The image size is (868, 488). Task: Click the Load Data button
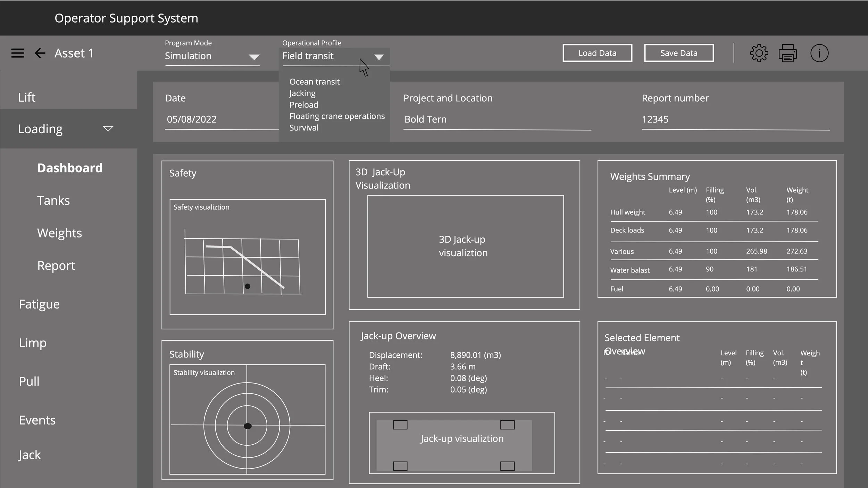[597, 53]
